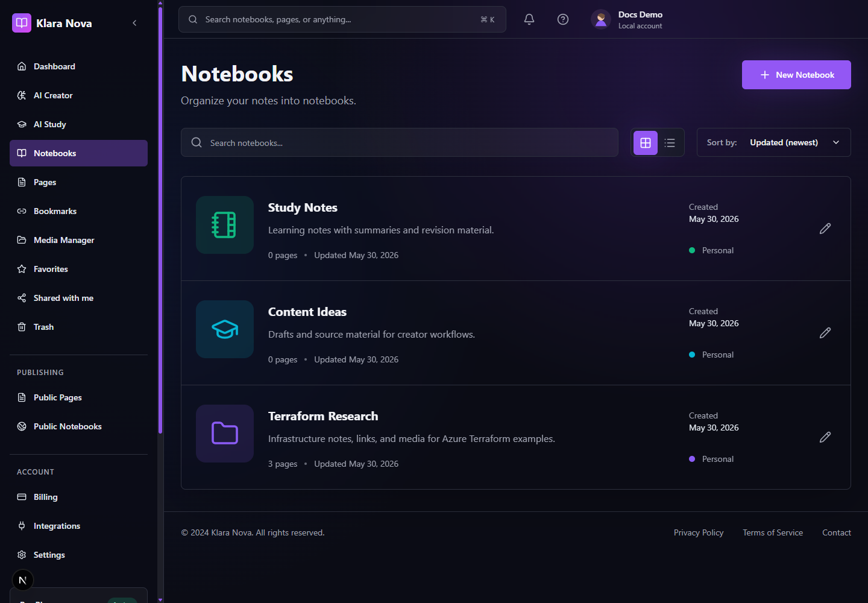The width and height of the screenshot is (868, 603).
Task: Click the round N badge at sidebar bottom
Action: point(23,580)
